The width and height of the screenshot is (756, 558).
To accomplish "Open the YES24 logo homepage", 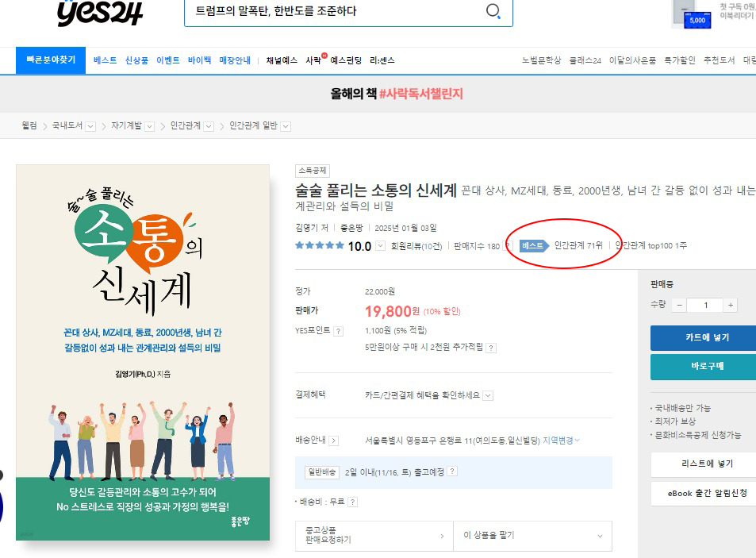I will click(100, 13).
